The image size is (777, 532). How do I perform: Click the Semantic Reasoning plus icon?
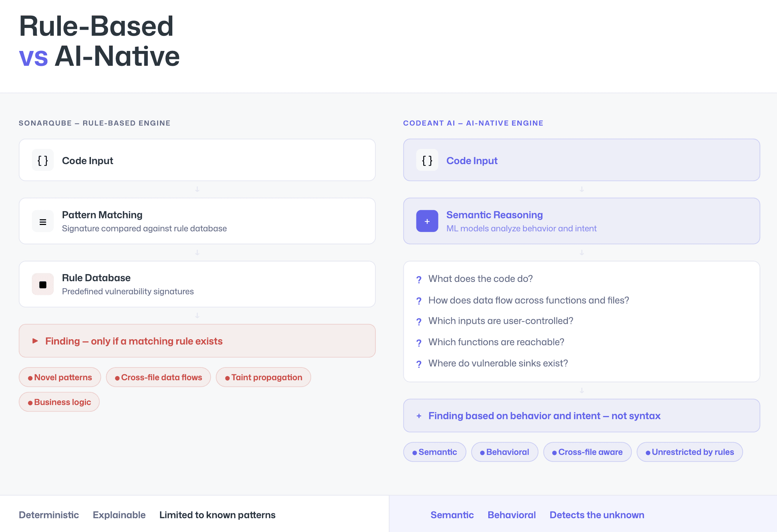point(427,221)
